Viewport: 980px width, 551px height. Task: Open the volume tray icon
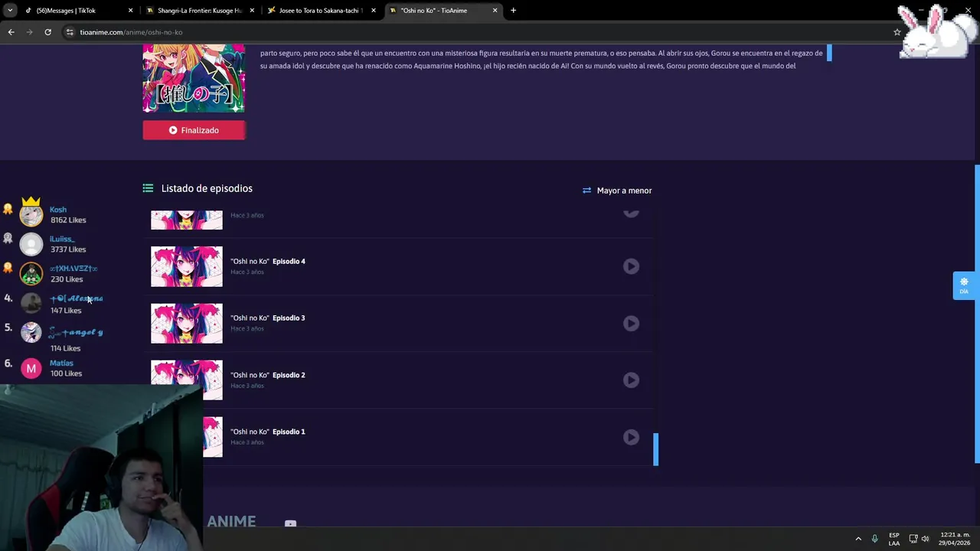925,539
